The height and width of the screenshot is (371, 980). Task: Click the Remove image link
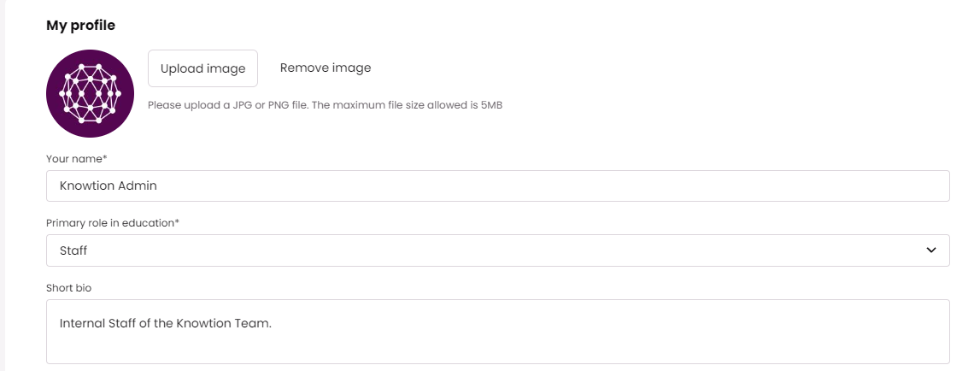tap(326, 68)
